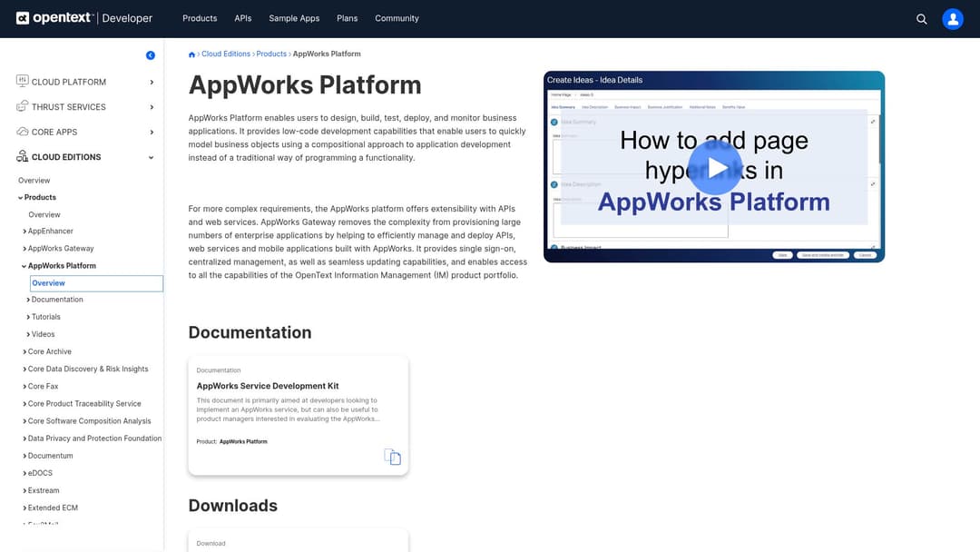Screen dimensions: 980x552
Task: Click the Download card below Downloads heading
Action: (x=299, y=541)
